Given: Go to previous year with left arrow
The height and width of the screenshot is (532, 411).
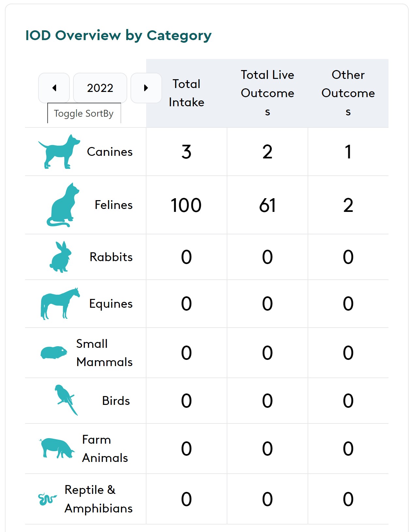Looking at the screenshot, I should point(54,88).
